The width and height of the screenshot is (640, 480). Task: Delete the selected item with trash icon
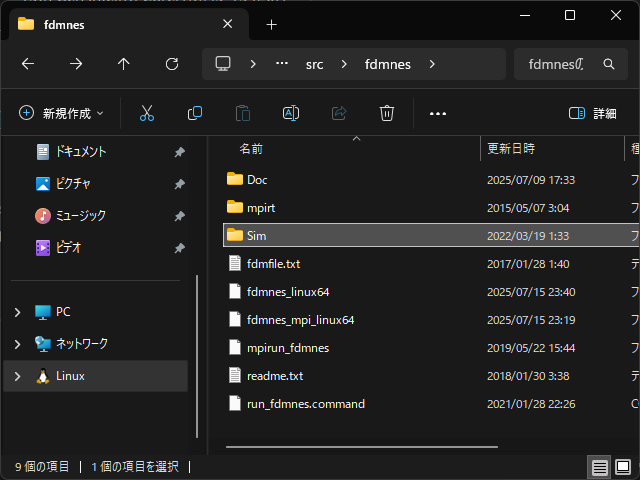387,113
